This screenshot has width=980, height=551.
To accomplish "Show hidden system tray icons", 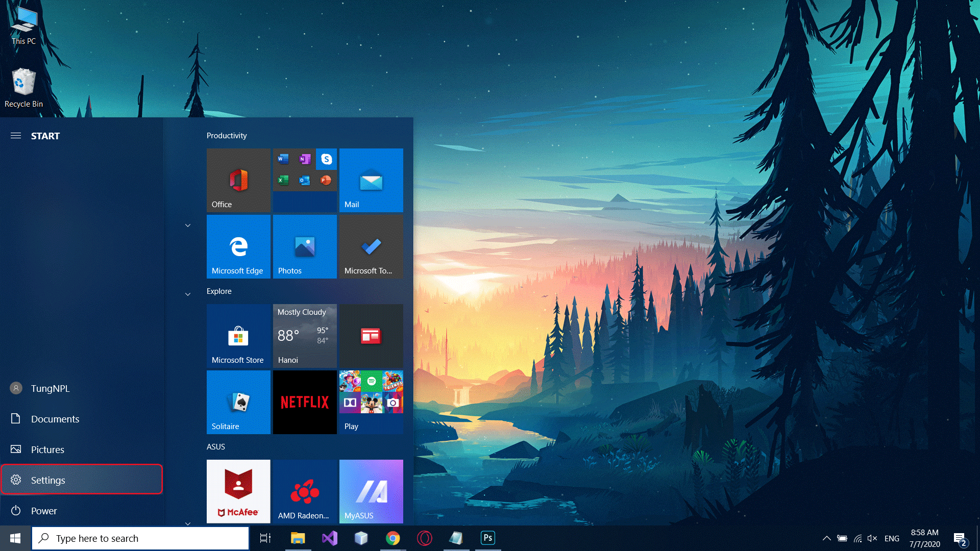I will tap(827, 538).
